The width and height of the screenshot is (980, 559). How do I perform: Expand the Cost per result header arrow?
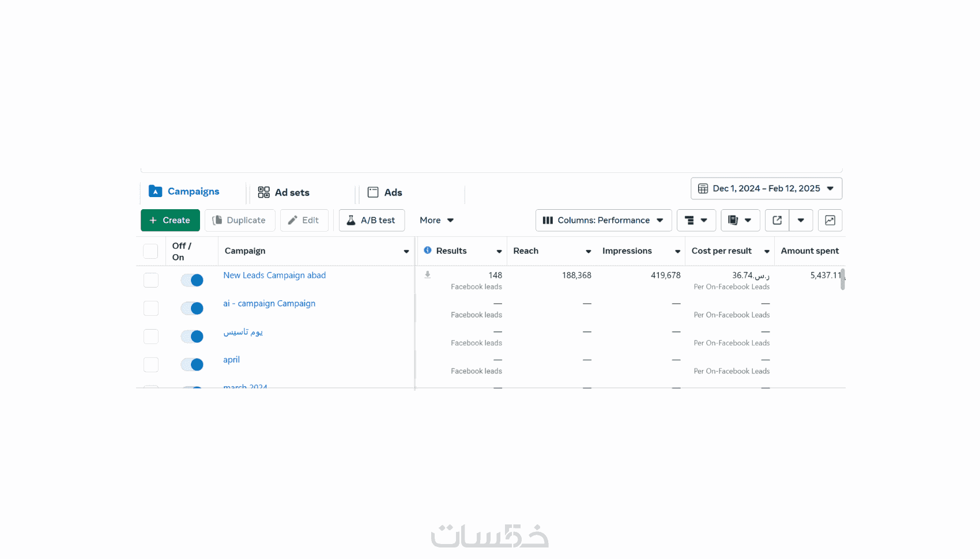pyautogui.click(x=767, y=252)
